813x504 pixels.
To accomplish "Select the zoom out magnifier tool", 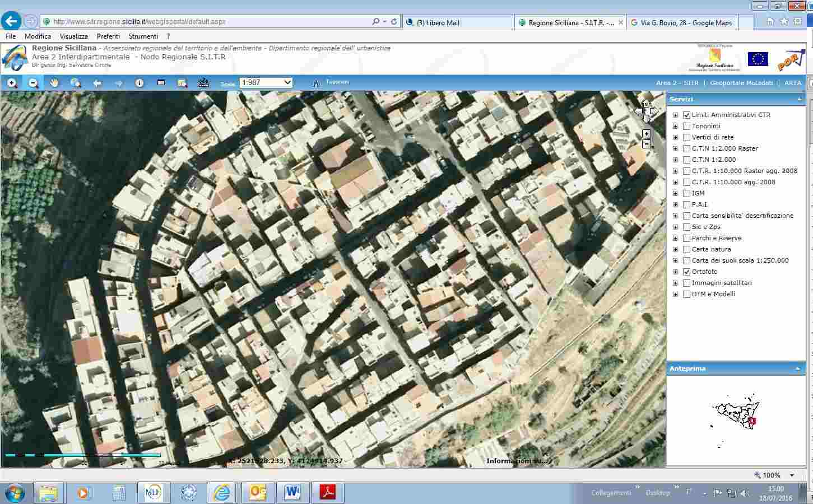I will [x=33, y=83].
